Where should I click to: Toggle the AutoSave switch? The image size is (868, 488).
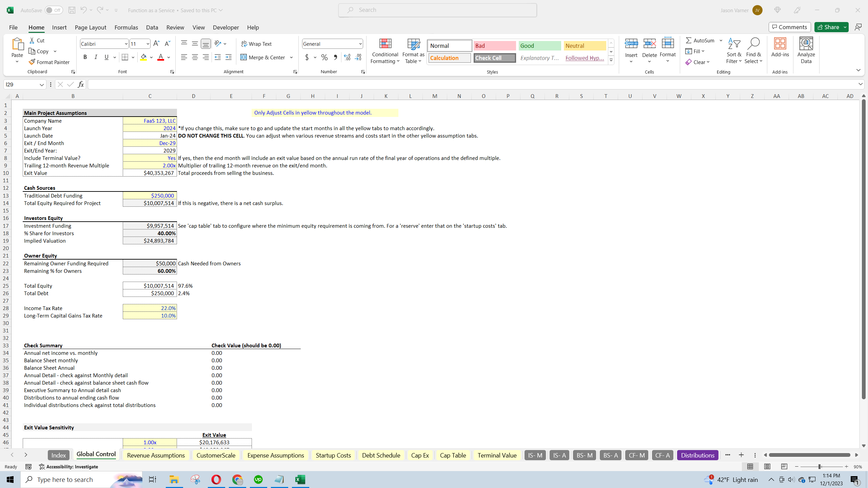click(x=54, y=10)
